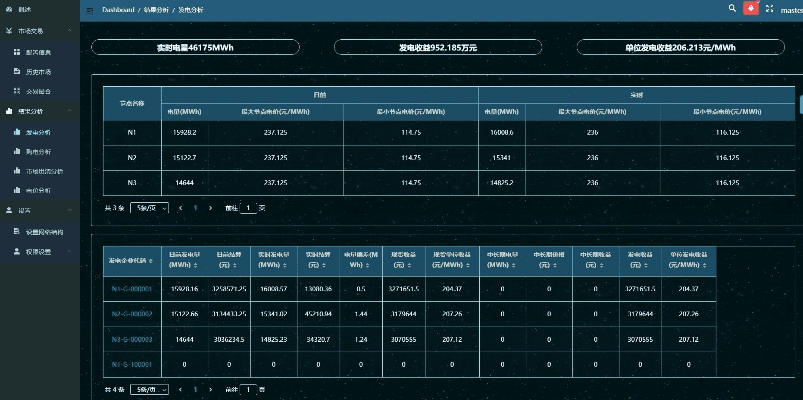Click the Dashboard breadcrumb link
This screenshot has width=803, height=400.
pyautogui.click(x=118, y=9)
